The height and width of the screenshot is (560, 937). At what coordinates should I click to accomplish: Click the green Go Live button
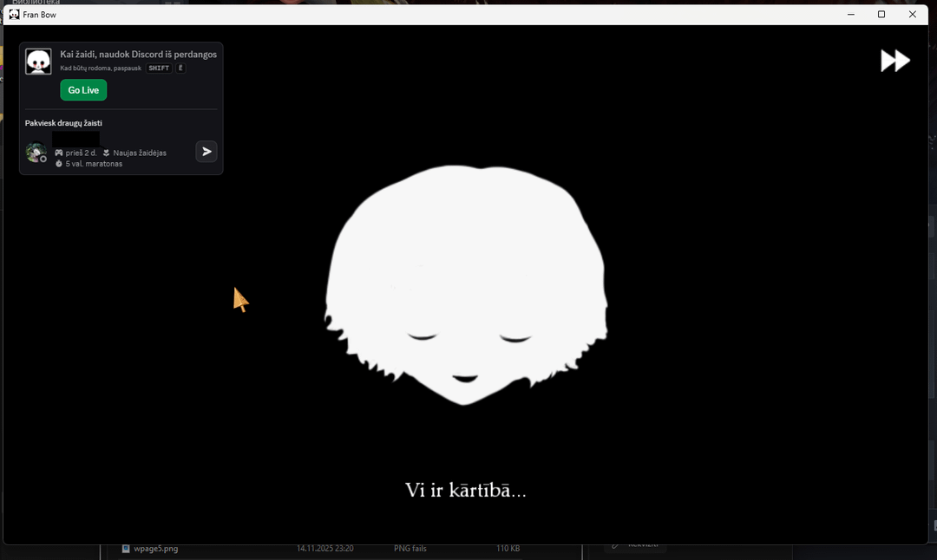(x=83, y=90)
